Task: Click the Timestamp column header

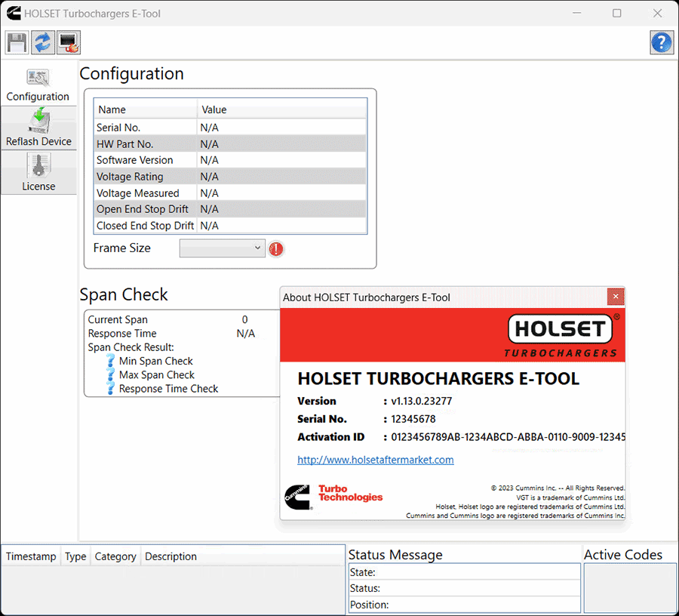Action: pos(31,556)
